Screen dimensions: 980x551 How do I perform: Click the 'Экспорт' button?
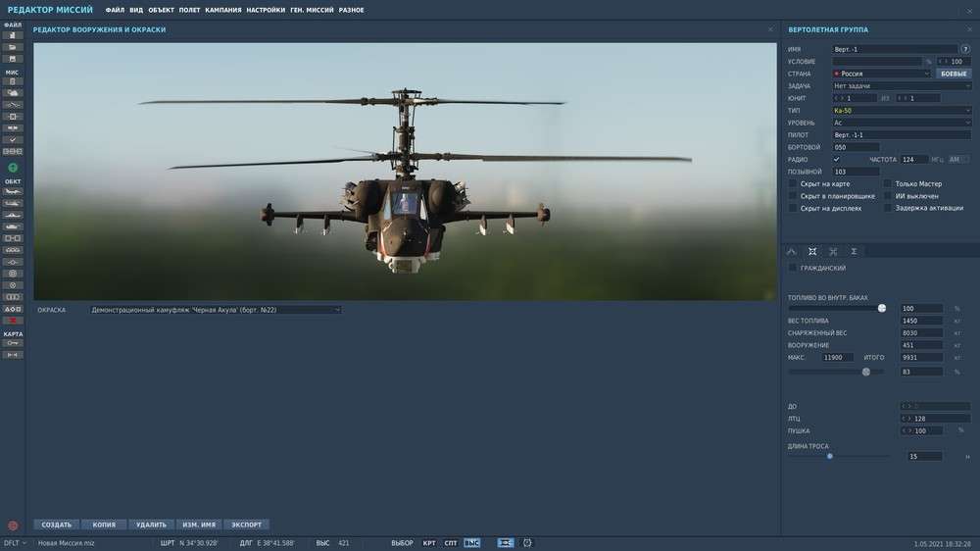point(246,525)
